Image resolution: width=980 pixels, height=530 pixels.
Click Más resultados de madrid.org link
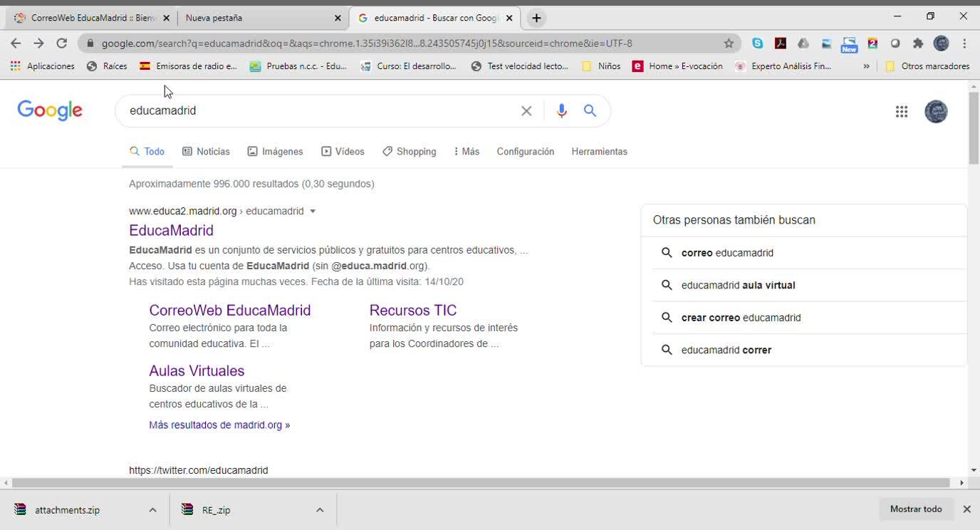(x=219, y=425)
